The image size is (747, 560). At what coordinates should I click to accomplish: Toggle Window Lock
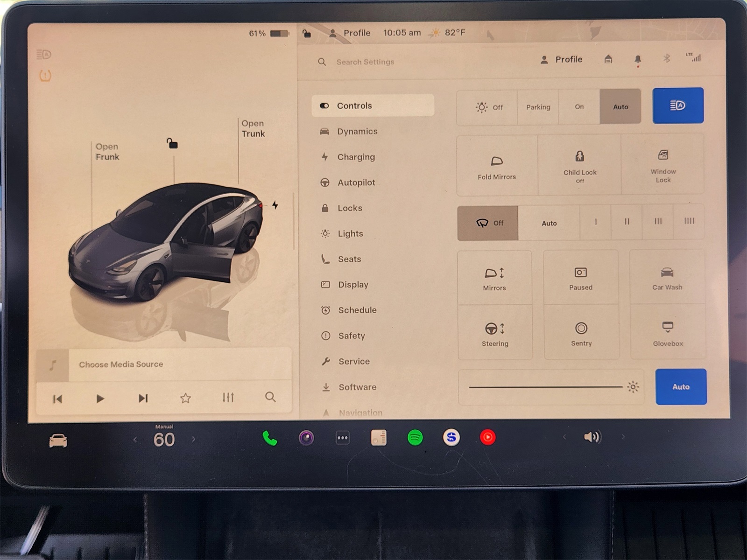663,164
